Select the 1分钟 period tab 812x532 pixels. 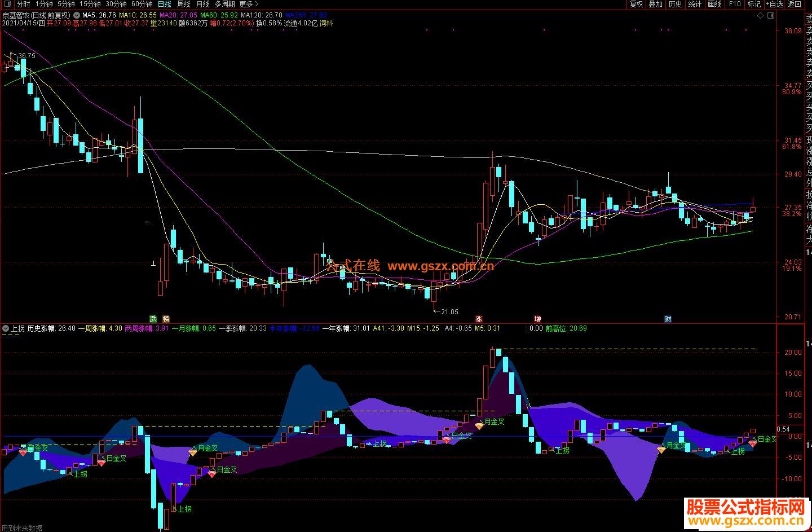click(x=43, y=4)
